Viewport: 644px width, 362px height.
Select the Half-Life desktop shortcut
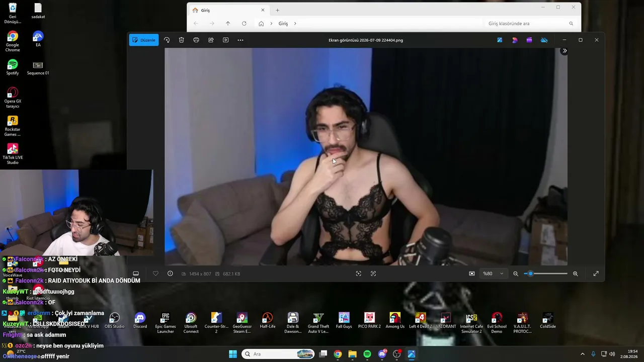[268, 321]
